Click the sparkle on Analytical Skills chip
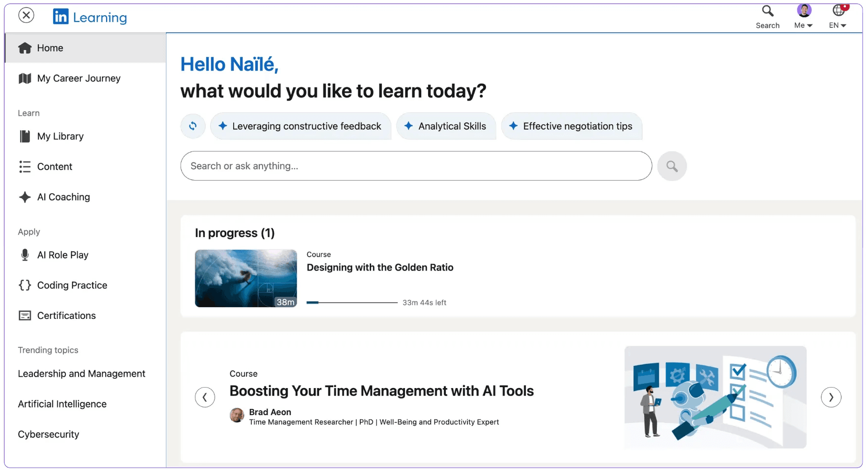 (x=408, y=126)
